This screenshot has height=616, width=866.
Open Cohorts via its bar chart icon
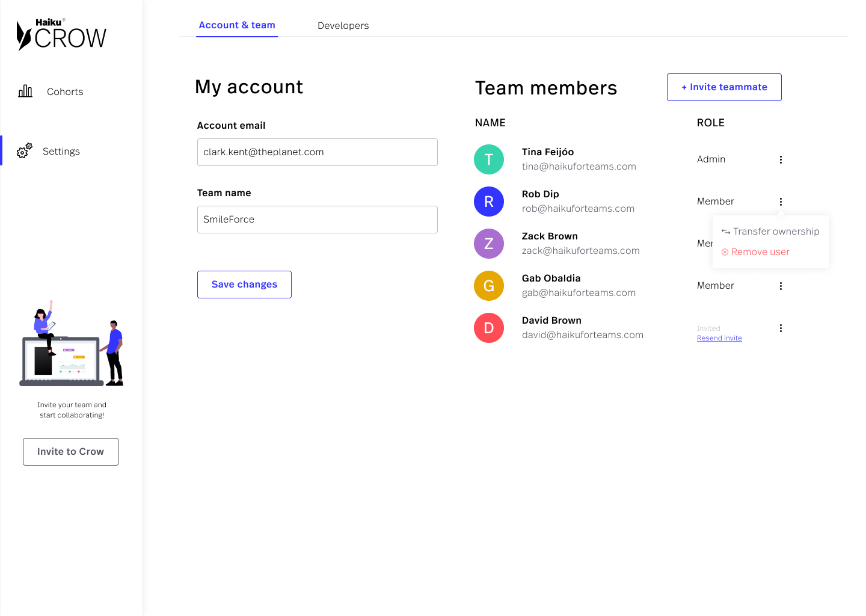click(25, 91)
